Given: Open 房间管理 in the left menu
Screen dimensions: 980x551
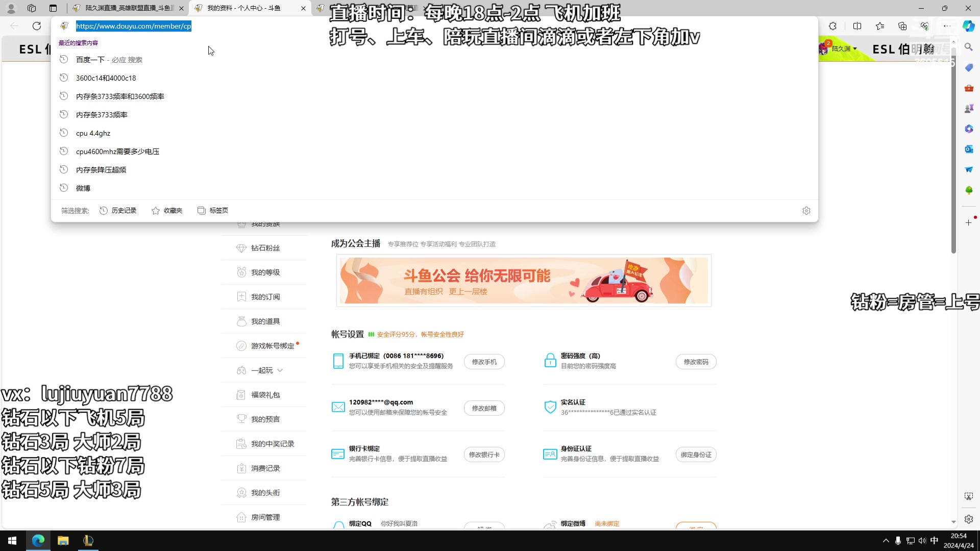Looking at the screenshot, I should click(265, 517).
